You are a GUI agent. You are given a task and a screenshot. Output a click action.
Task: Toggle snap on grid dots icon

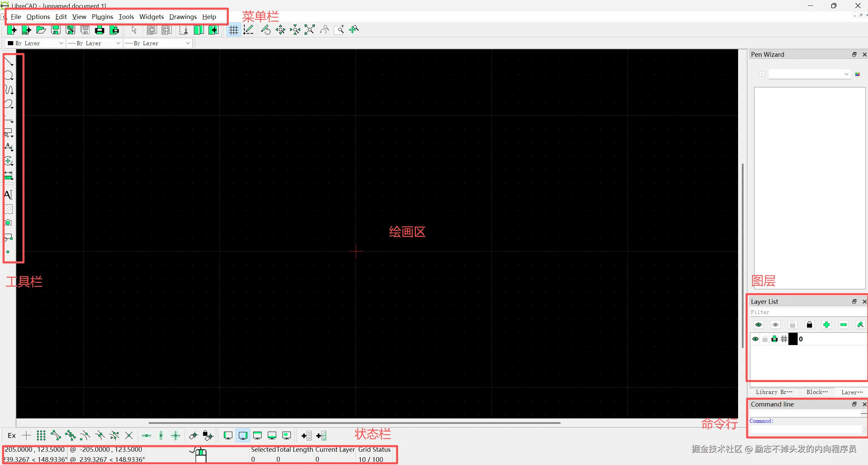41,435
